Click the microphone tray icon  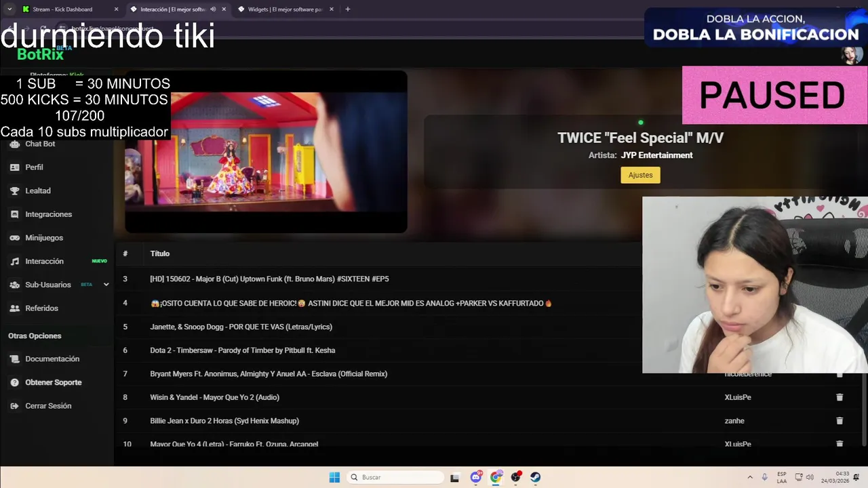coord(765,477)
